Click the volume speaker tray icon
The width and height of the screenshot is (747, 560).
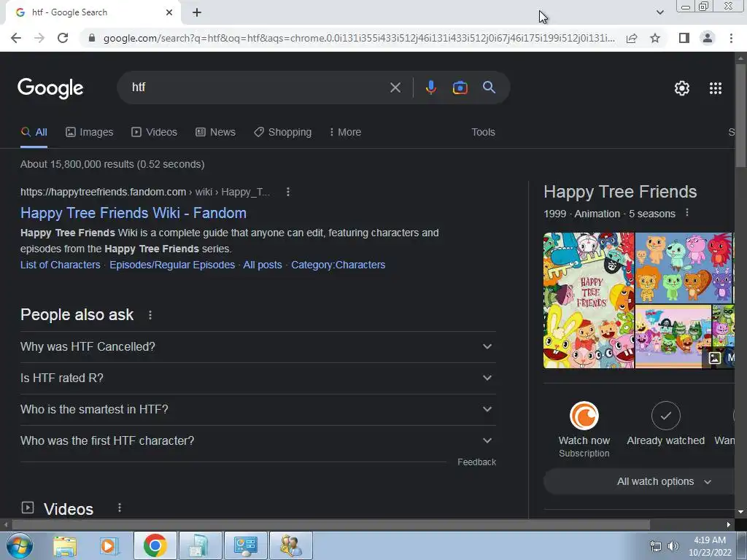(x=673, y=546)
